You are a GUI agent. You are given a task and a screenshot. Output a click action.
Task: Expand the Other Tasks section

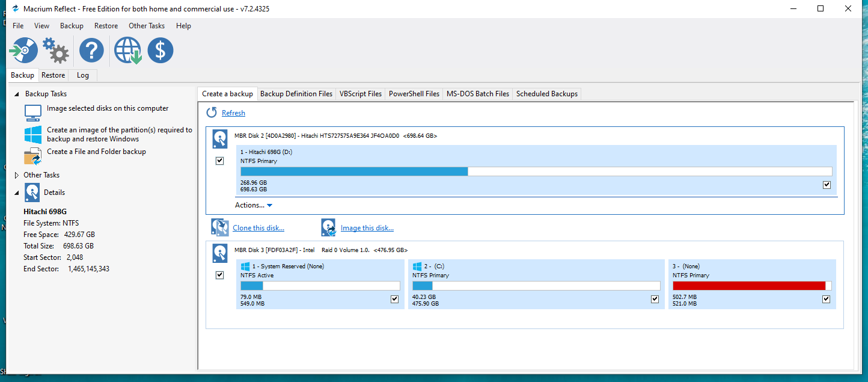pyautogui.click(x=16, y=175)
